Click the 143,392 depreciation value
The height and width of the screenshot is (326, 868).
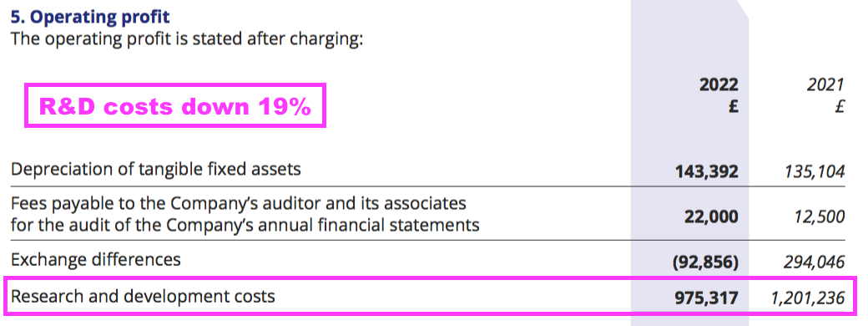coord(707,172)
